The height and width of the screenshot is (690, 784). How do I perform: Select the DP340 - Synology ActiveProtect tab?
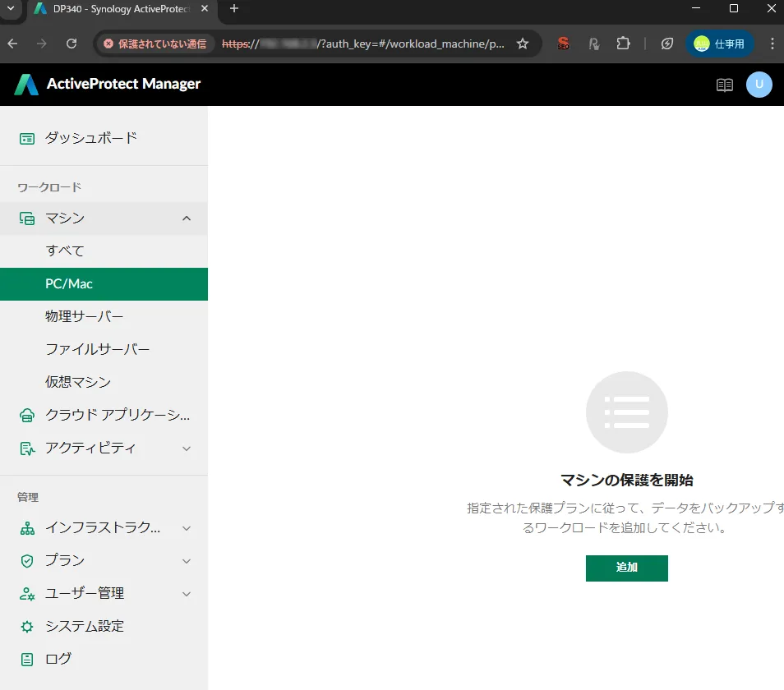coord(122,9)
